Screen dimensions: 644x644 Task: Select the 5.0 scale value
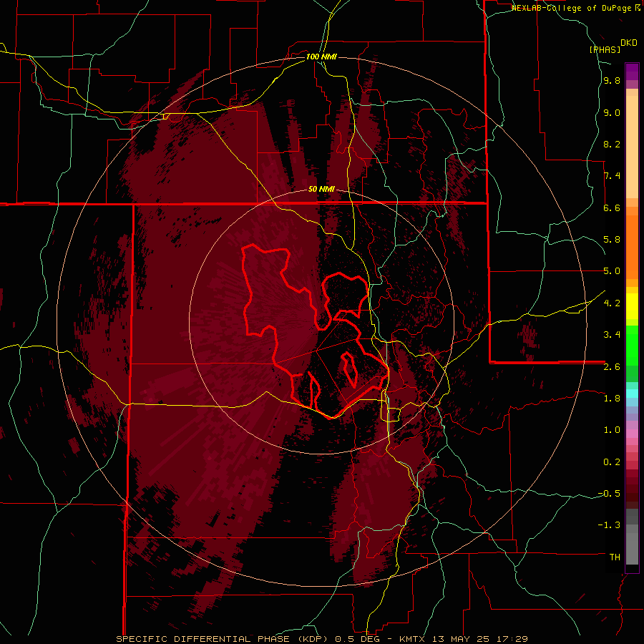point(612,271)
